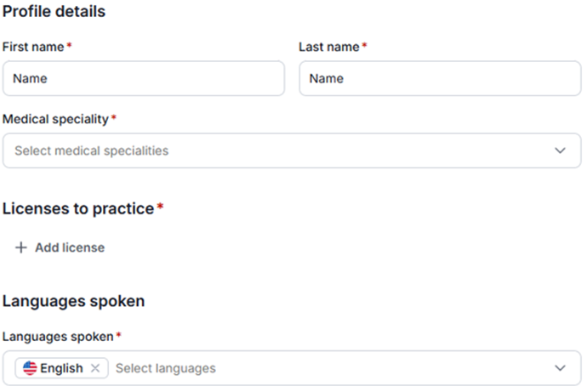Click the small Languages spoken field label
This screenshot has height=392, width=587.
[58, 337]
